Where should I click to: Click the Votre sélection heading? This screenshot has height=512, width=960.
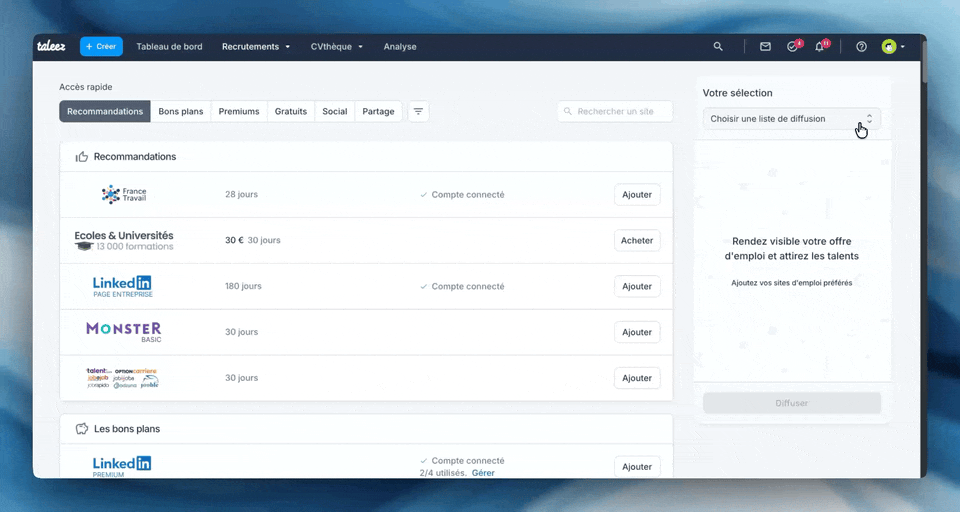(x=737, y=93)
